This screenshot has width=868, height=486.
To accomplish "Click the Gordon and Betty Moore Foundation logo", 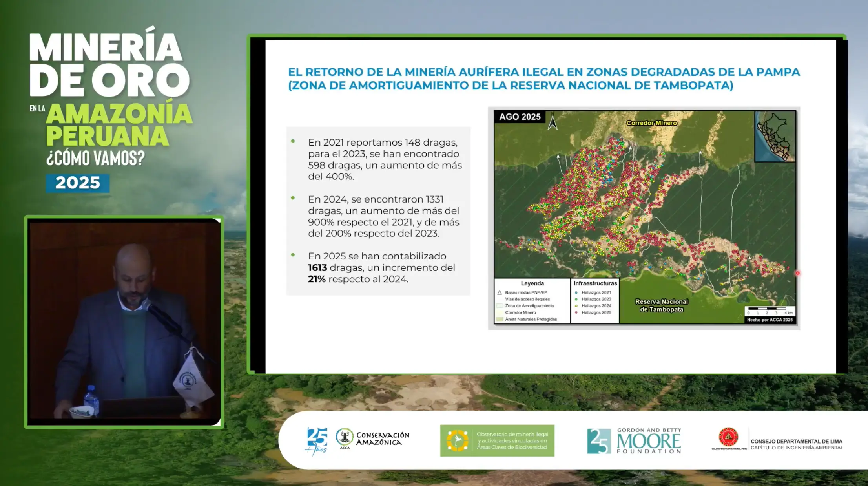I will [x=634, y=441].
